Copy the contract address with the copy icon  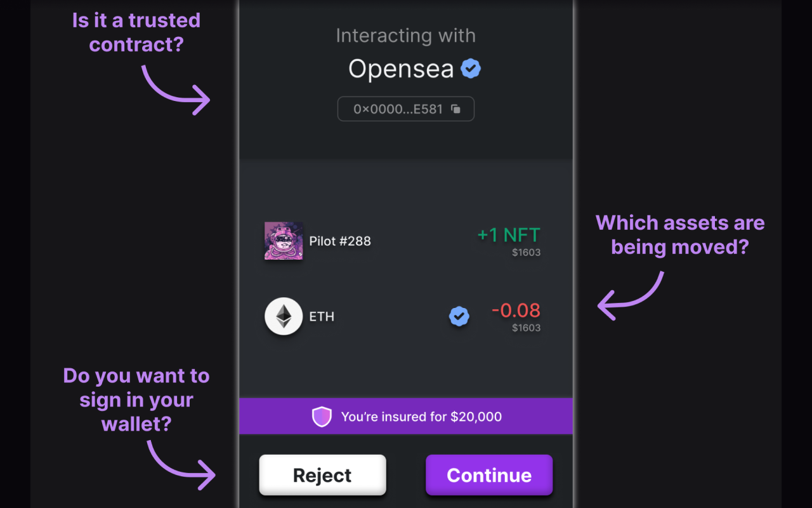point(455,109)
